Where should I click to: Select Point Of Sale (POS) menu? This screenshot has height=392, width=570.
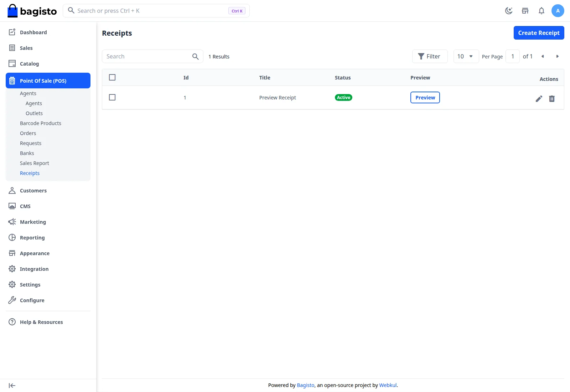(48, 81)
